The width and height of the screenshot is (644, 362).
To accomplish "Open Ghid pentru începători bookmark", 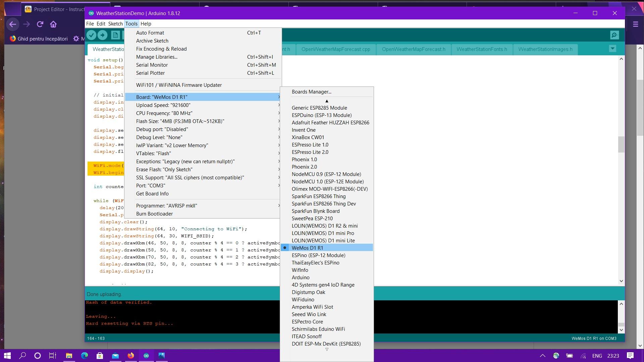I will click(x=39, y=39).
